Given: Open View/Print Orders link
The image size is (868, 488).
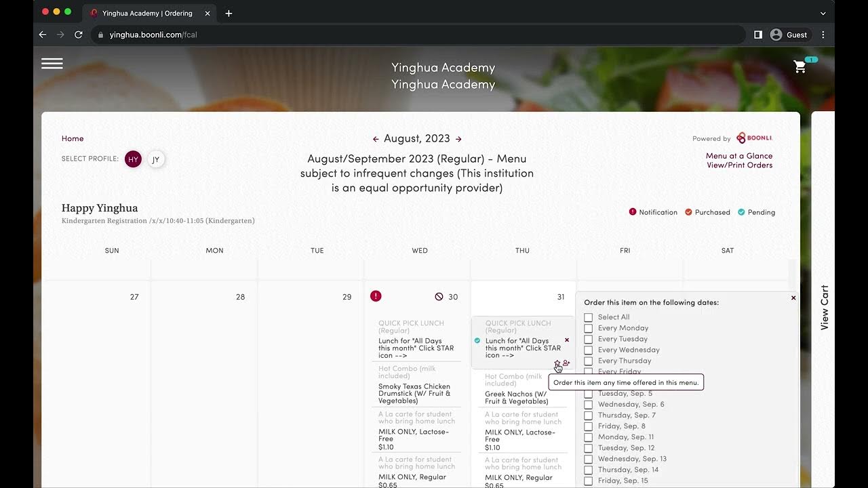Looking at the screenshot, I should (x=740, y=165).
